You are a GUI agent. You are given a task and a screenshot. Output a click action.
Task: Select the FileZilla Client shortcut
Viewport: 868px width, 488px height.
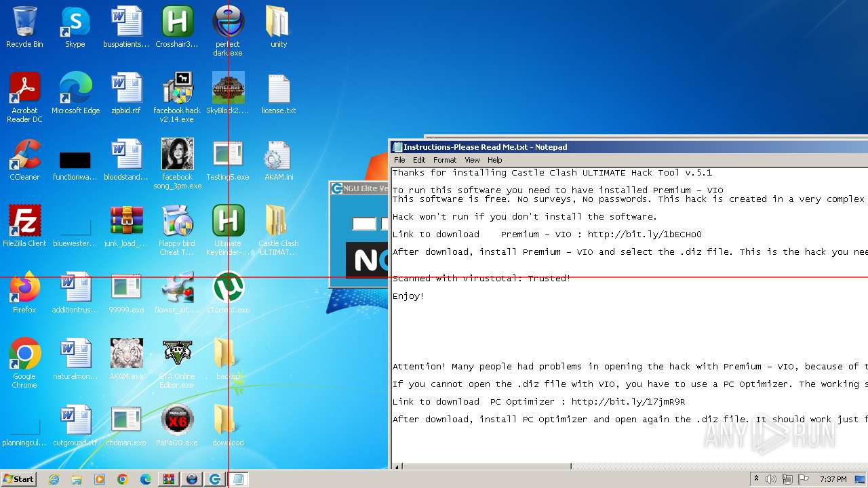[x=24, y=226]
